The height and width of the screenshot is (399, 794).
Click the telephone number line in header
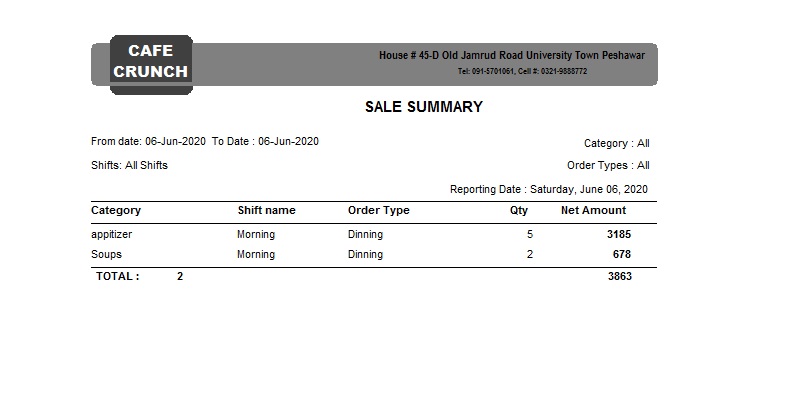522,71
